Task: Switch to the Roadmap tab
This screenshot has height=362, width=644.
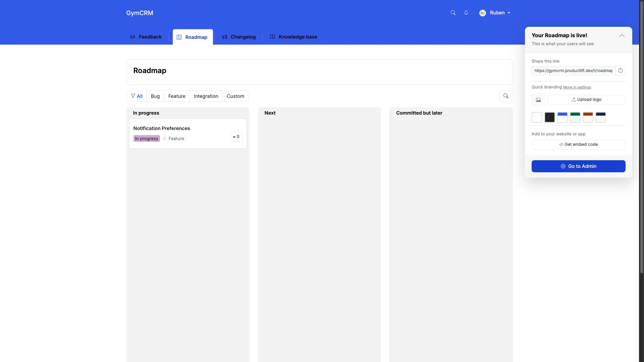Action: point(192,37)
